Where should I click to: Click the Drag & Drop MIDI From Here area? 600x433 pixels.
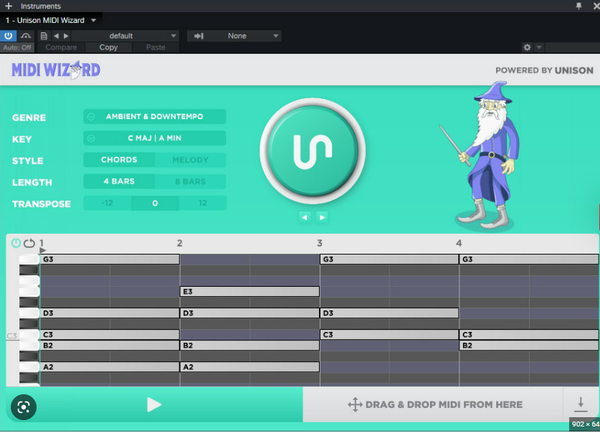[433, 405]
